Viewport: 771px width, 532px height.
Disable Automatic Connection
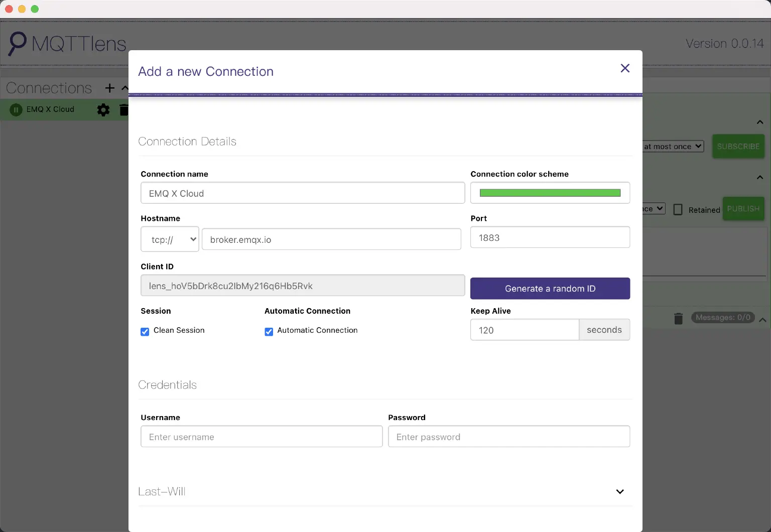pos(269,331)
